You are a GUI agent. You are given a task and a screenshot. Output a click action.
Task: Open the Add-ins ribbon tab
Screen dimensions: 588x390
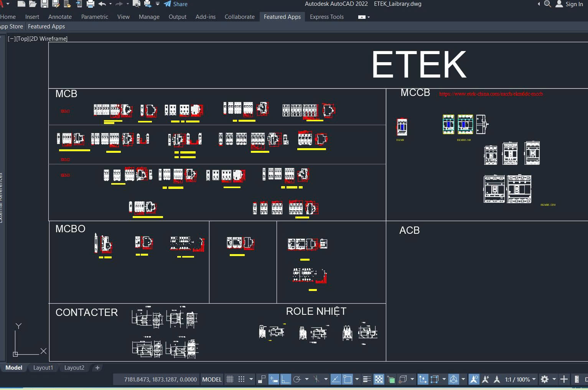206,17
